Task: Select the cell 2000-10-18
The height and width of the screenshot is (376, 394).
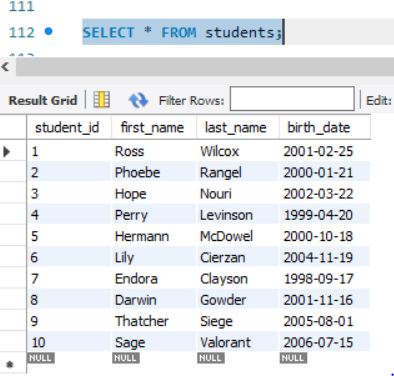Action: coord(325,236)
